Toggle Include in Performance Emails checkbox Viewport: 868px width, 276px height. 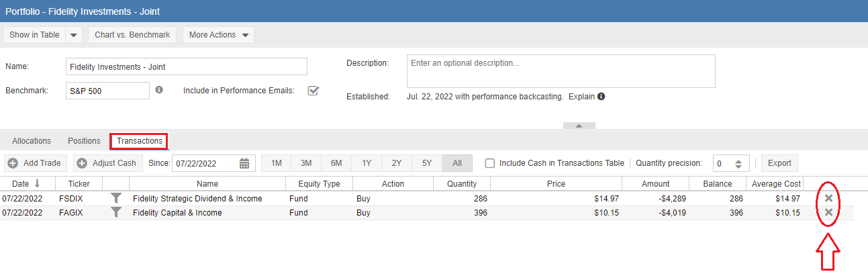point(313,91)
